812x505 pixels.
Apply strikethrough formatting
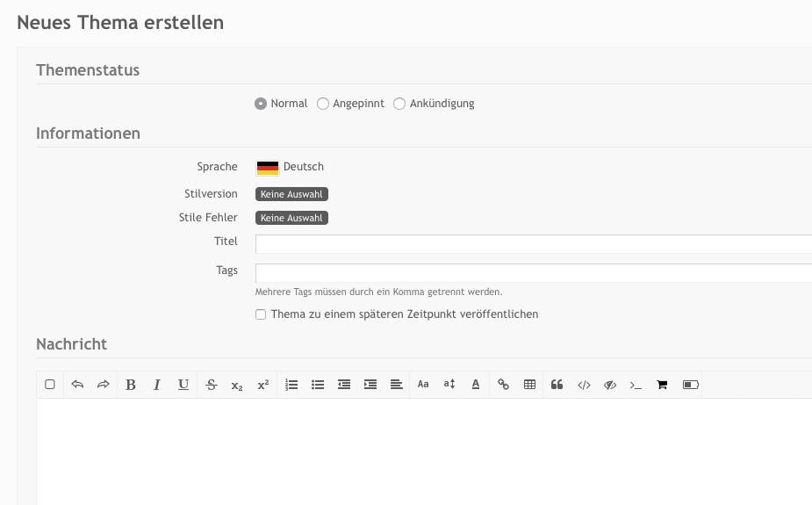coord(211,385)
